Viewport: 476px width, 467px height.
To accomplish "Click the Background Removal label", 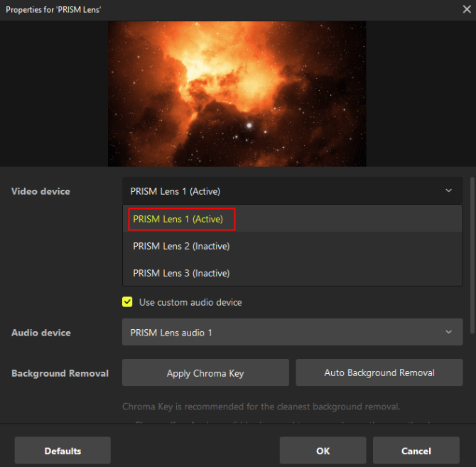I will (60, 373).
